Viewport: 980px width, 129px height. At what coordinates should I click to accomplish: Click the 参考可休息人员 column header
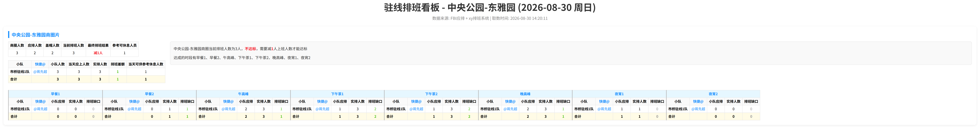124,46
